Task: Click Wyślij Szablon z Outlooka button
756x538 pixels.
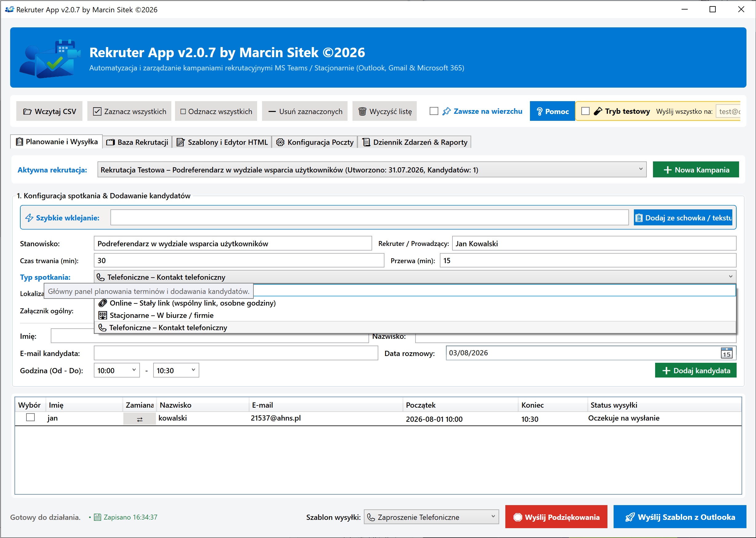Action: (x=679, y=516)
